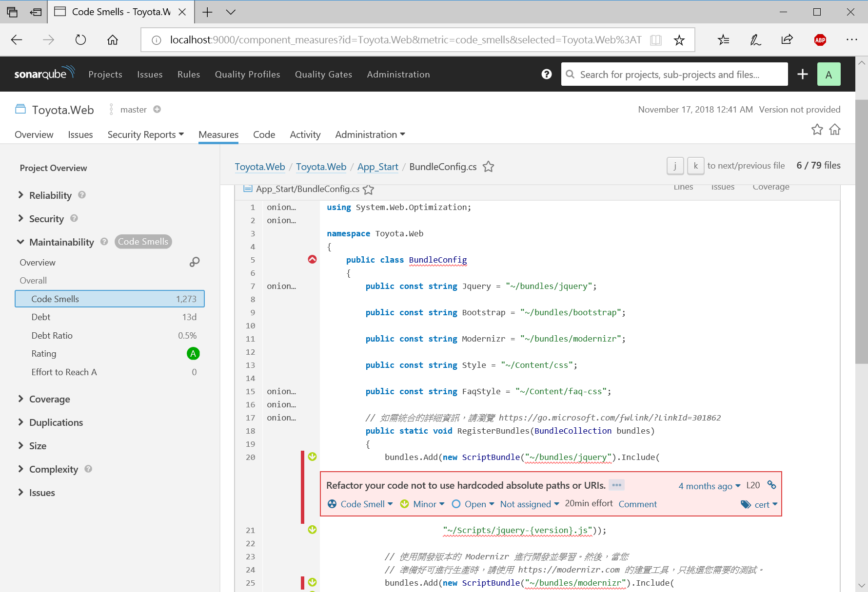
Task: Open the Minor severity dropdown
Action: point(422,504)
